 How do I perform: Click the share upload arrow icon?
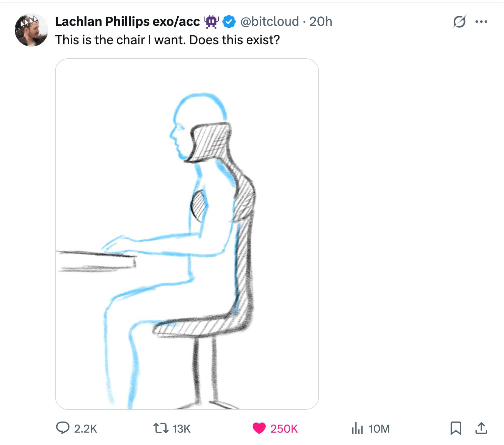pos(481,428)
